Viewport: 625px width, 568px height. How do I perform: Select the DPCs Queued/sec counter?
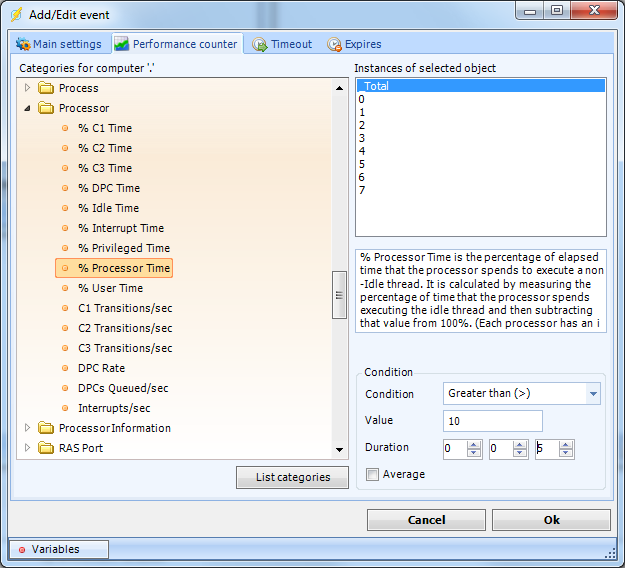tap(123, 388)
